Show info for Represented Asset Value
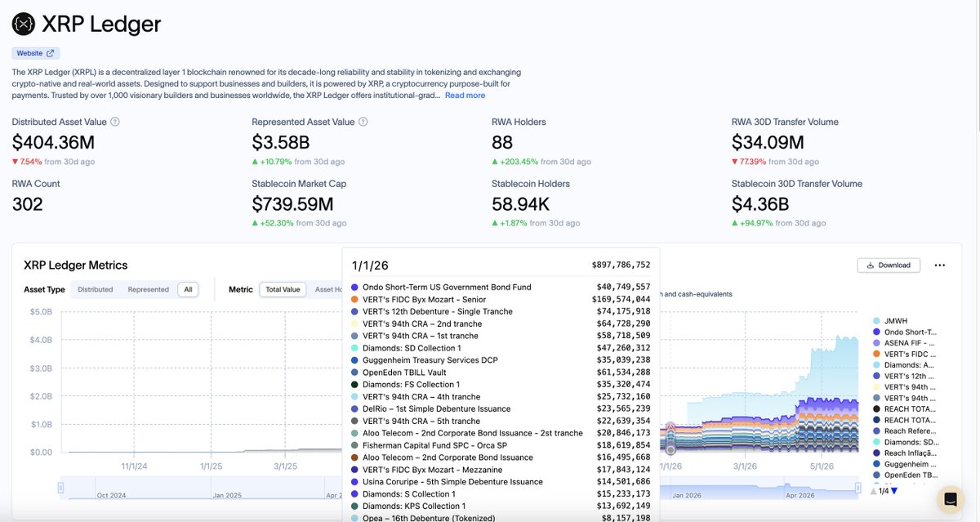 tap(363, 122)
